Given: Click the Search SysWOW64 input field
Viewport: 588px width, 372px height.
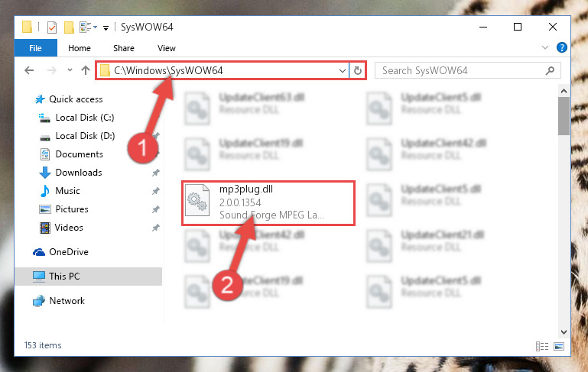Looking at the screenshot, I should click(461, 70).
